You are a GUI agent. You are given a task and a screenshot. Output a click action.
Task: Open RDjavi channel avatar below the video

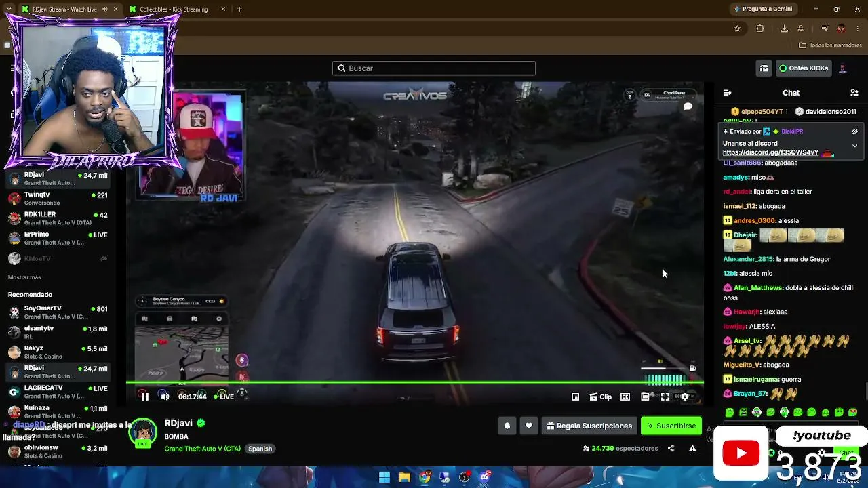pyautogui.click(x=143, y=432)
